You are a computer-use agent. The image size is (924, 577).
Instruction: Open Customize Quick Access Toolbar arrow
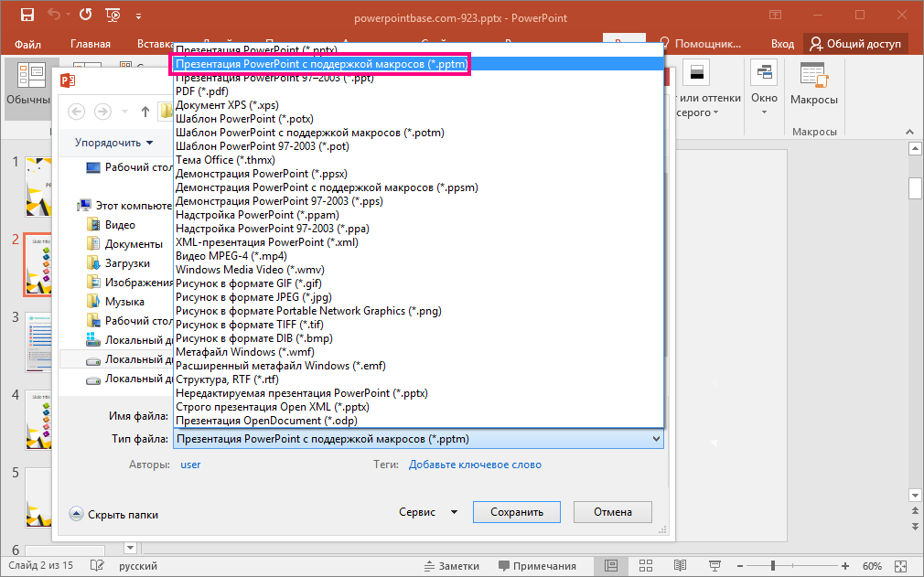pyautogui.click(x=138, y=16)
